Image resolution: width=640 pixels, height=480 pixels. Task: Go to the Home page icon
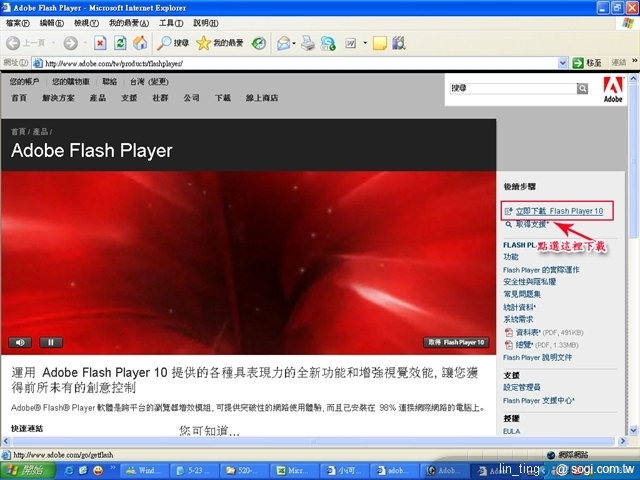tap(140, 43)
